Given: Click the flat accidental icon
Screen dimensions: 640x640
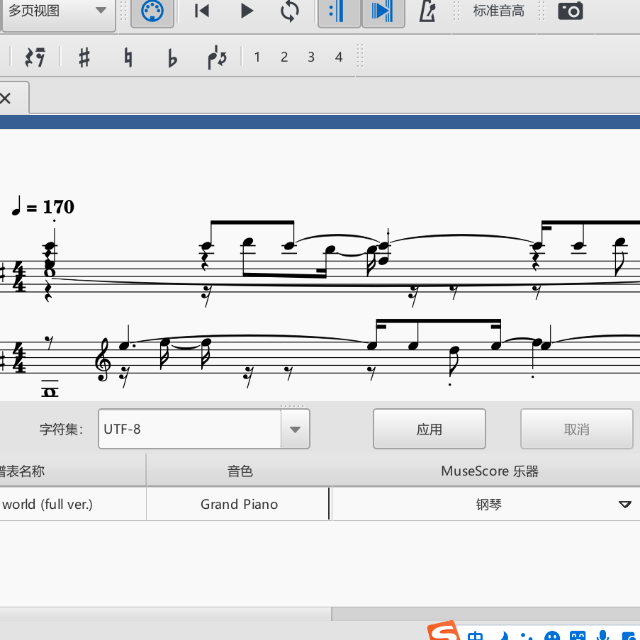Looking at the screenshot, I should [172, 57].
